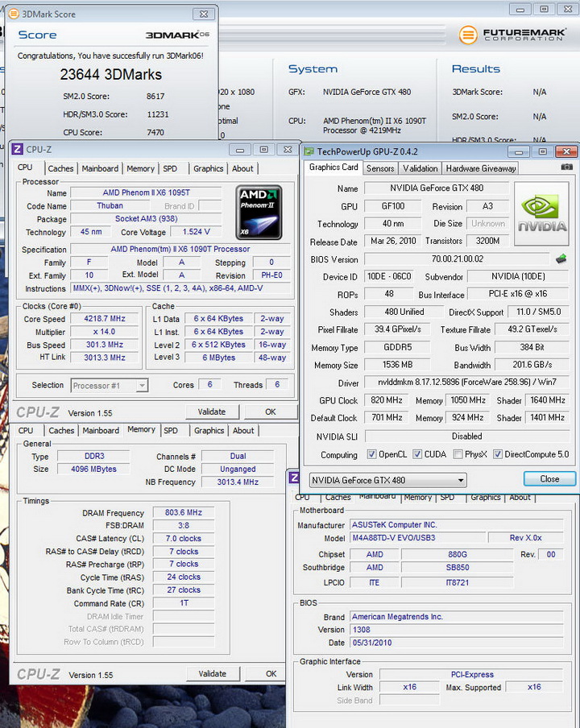Switch to Mainboard tab in top CPU-Z
This screenshot has height=728, width=580.
pyautogui.click(x=100, y=168)
